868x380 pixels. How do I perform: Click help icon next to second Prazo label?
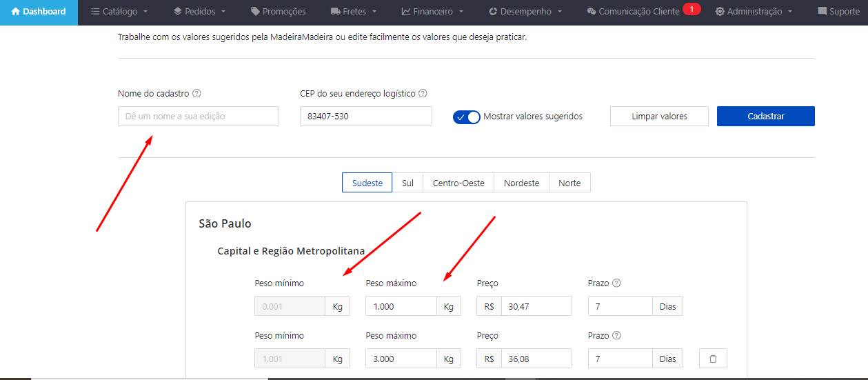[616, 336]
